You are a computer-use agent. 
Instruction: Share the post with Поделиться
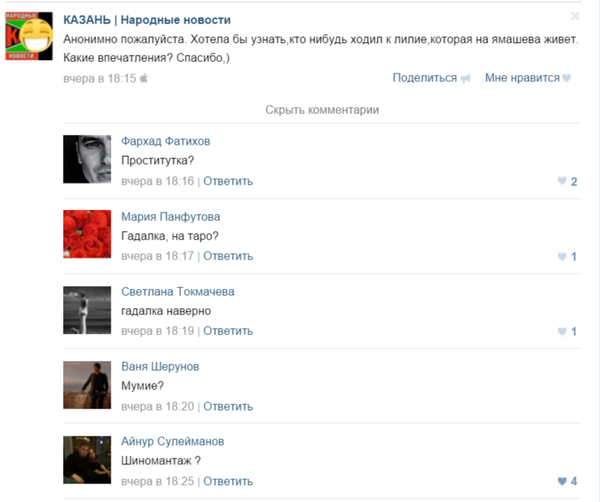425,78
